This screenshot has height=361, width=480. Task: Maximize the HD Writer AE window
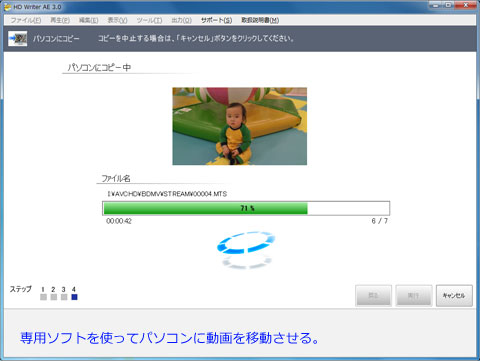tap(449, 5)
